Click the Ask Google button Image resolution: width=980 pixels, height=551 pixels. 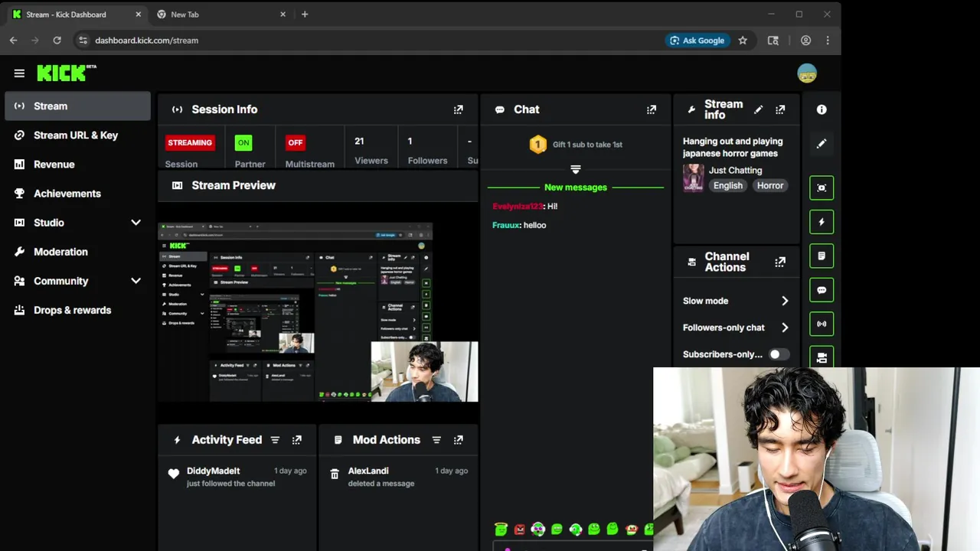click(697, 41)
